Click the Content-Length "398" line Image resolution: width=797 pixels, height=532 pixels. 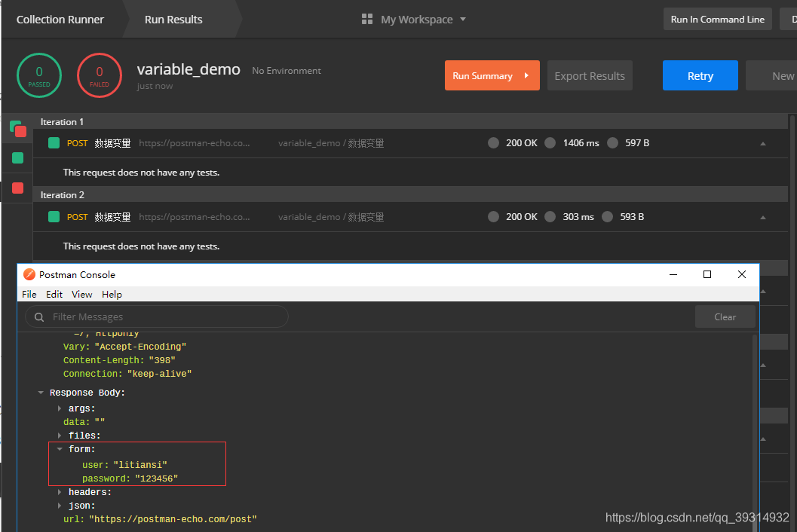click(119, 359)
